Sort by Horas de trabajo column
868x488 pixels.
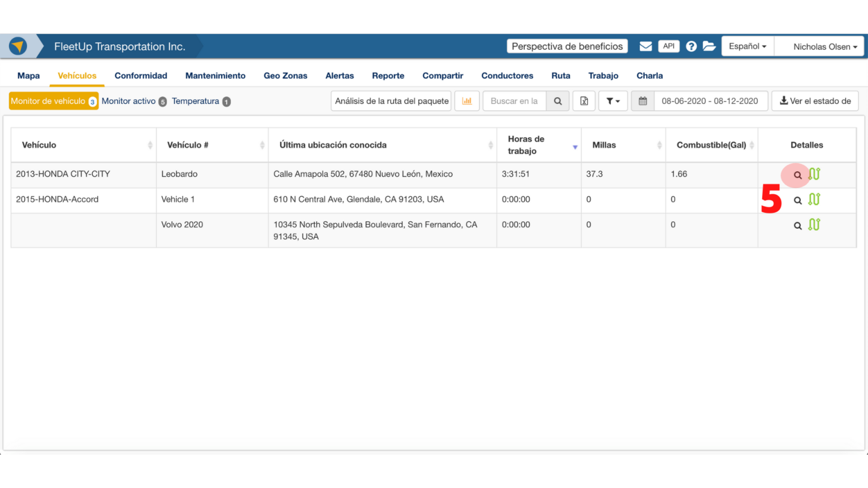pos(539,145)
